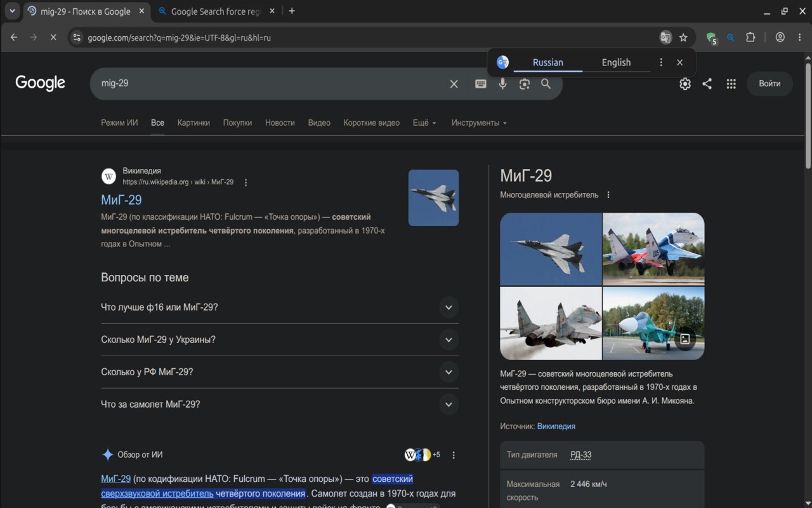Click МиГ-29 link in AI overview
Image resolution: width=812 pixels, height=508 pixels.
coord(115,479)
